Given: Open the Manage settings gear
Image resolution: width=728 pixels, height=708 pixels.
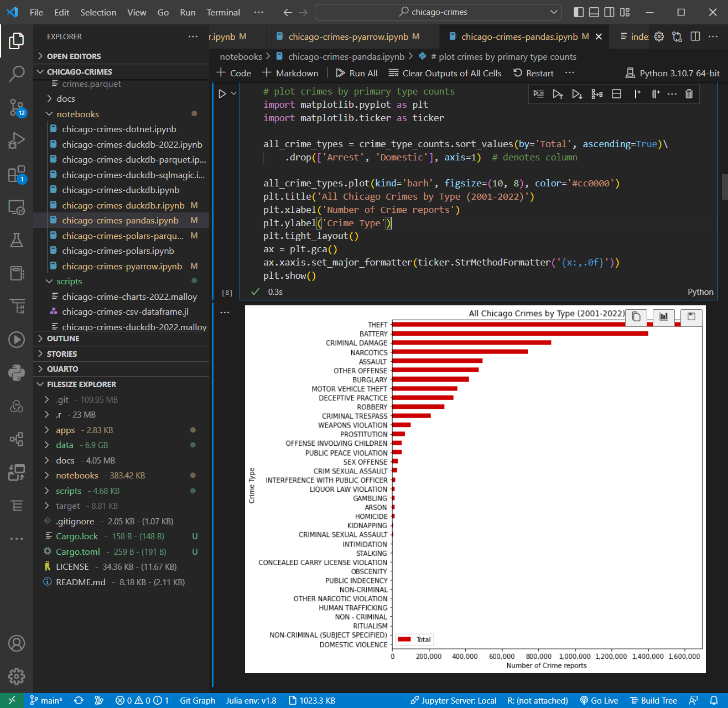Looking at the screenshot, I should coord(17,676).
